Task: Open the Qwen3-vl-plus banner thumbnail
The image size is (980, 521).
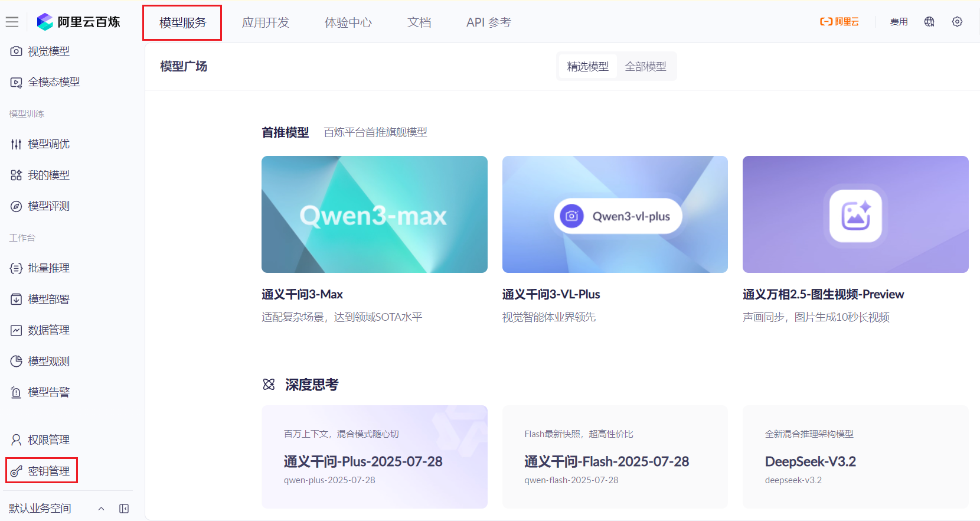Action: [615, 214]
